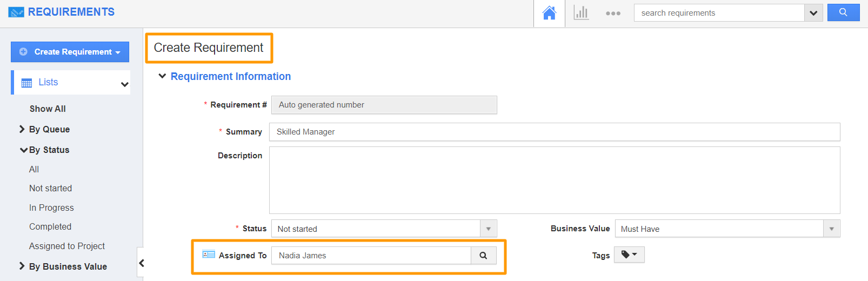This screenshot has width=868, height=281.
Task: Click the Summary field with Skilled Manager
Action: tap(555, 132)
